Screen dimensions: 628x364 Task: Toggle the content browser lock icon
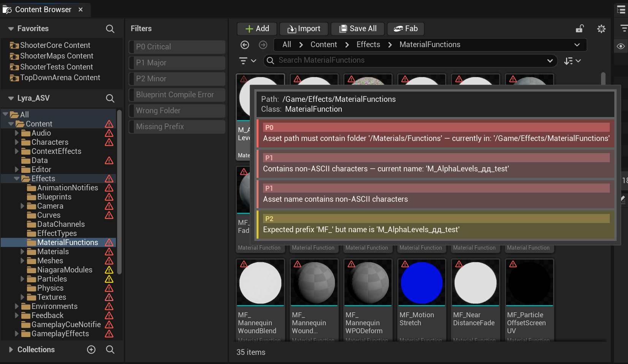[x=580, y=29]
